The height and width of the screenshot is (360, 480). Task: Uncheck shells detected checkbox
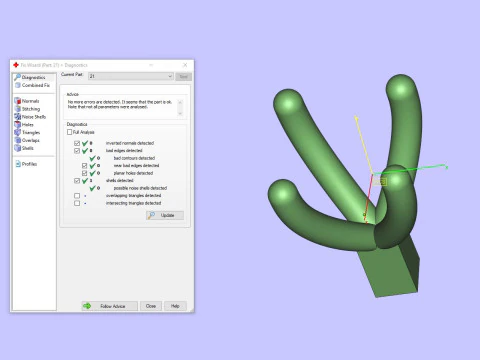coord(77,181)
